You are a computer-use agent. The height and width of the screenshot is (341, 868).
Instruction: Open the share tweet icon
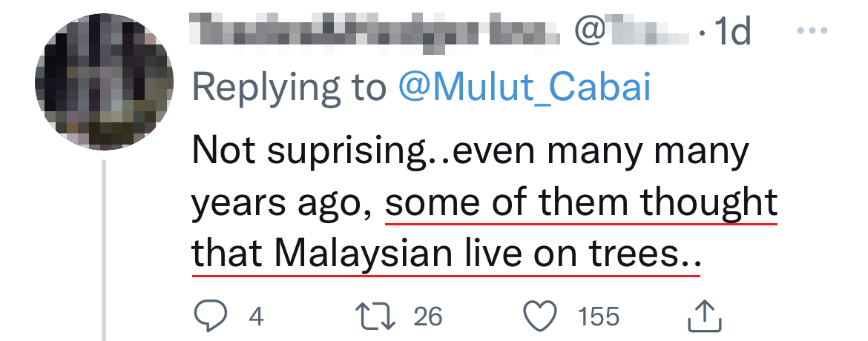[706, 317]
